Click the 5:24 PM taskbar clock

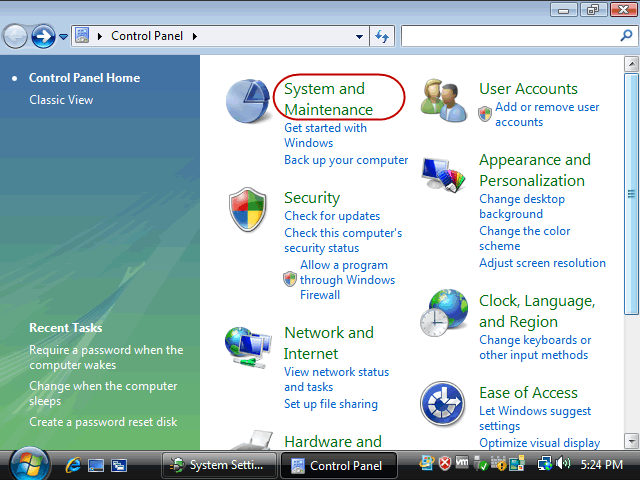coord(601,464)
